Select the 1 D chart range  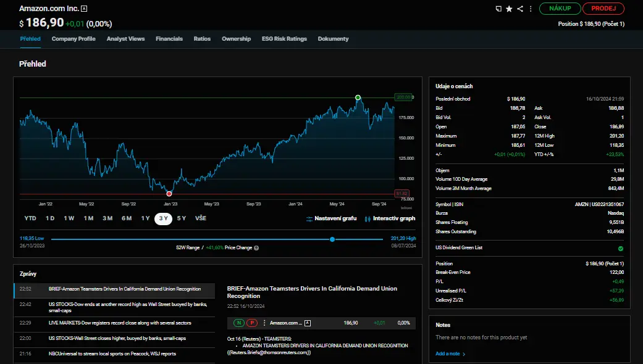(x=50, y=218)
